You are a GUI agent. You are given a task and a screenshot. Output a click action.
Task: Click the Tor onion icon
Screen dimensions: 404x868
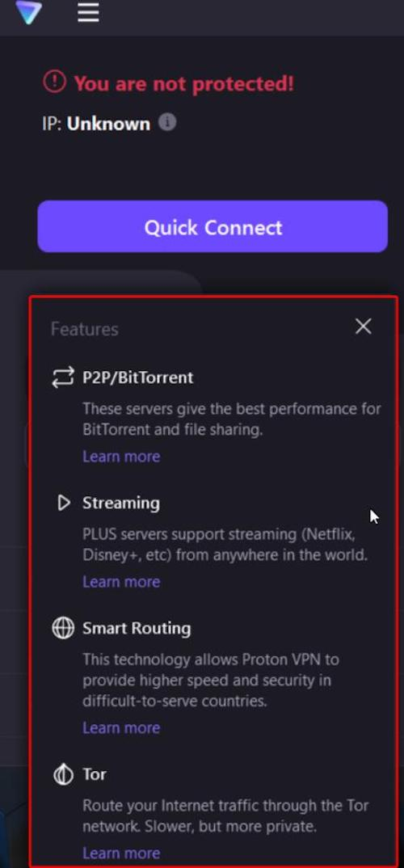tap(63, 774)
